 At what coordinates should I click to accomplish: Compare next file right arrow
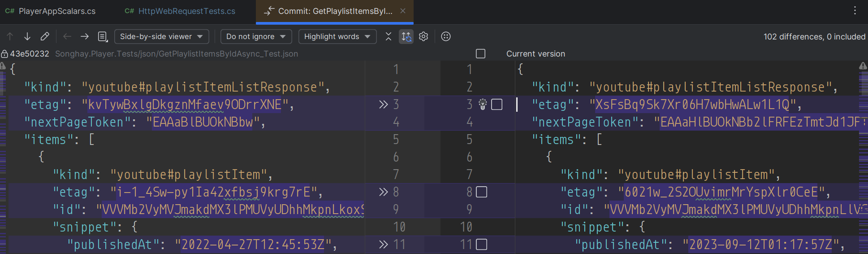point(85,36)
